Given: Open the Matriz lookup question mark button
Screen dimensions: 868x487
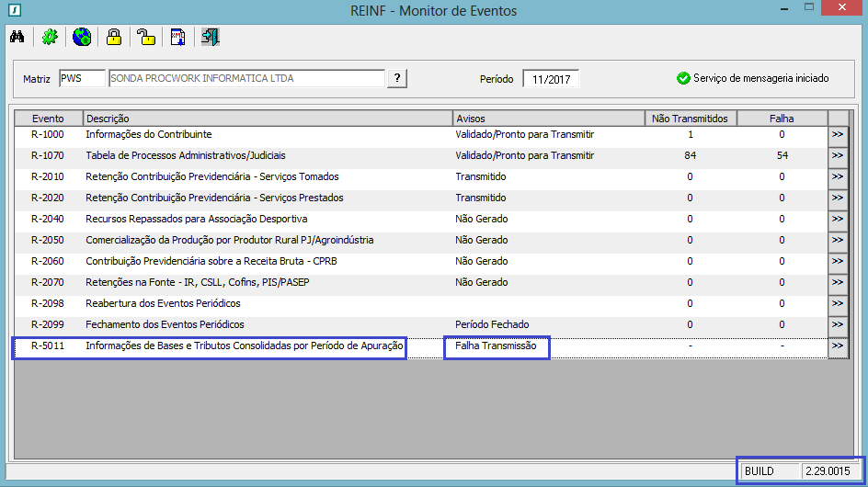Looking at the screenshot, I should (396, 78).
